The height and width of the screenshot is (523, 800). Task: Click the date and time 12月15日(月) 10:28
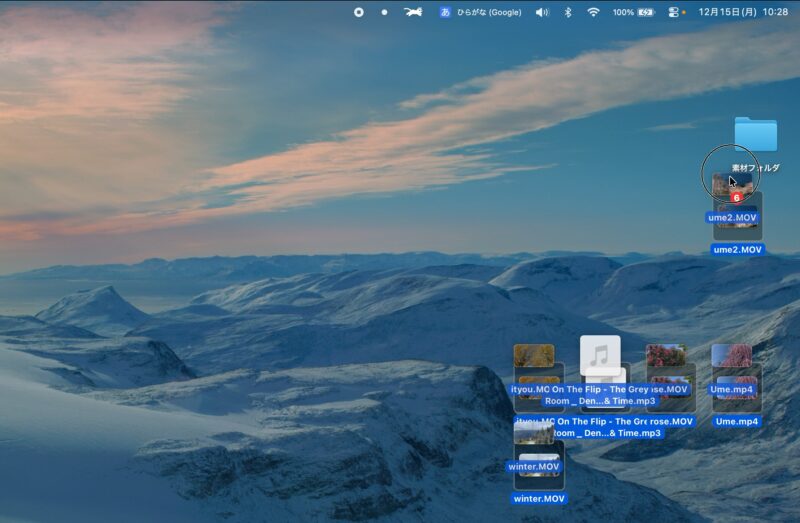tap(743, 12)
